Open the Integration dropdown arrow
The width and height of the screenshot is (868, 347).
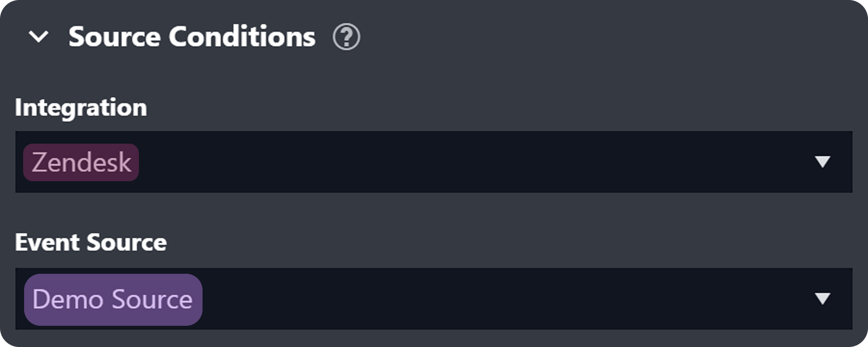pyautogui.click(x=822, y=161)
